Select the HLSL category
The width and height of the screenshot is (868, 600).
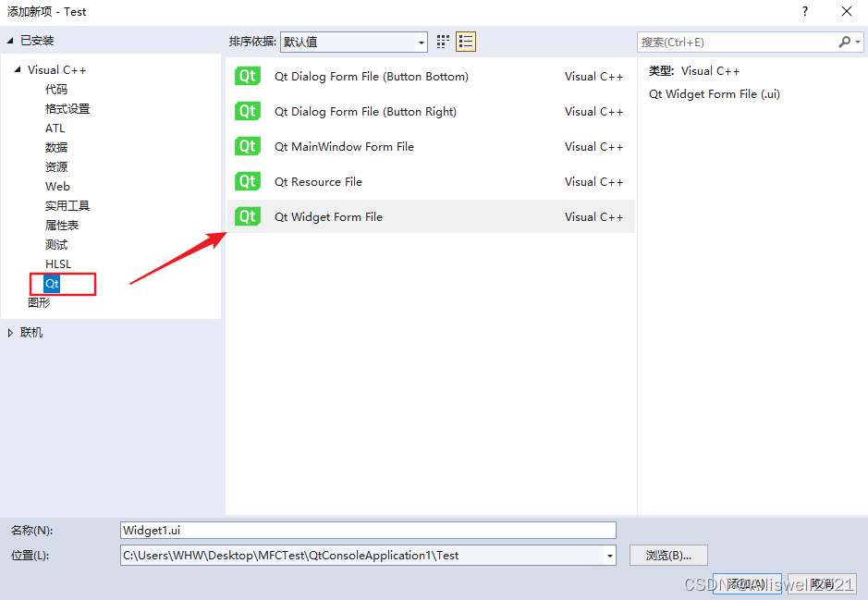click(x=58, y=264)
